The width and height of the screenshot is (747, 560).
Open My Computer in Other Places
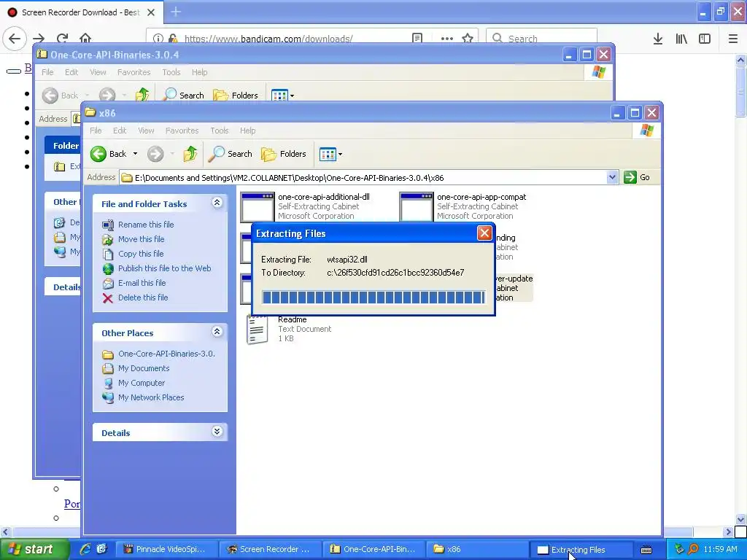click(142, 383)
